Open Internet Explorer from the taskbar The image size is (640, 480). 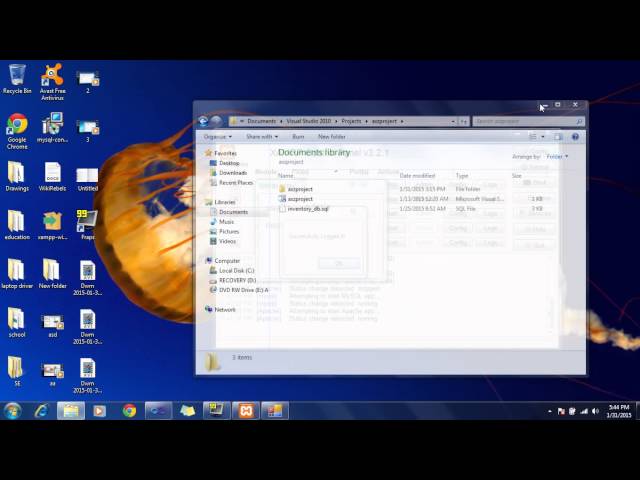click(x=41, y=411)
